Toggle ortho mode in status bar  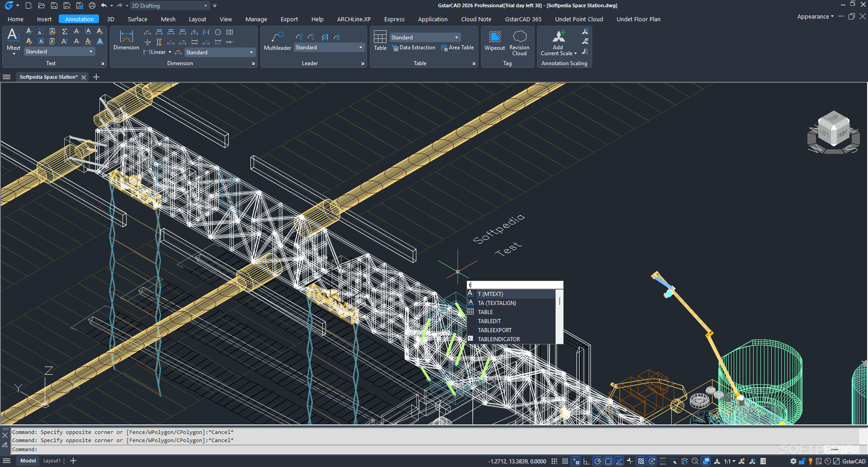(x=586, y=461)
